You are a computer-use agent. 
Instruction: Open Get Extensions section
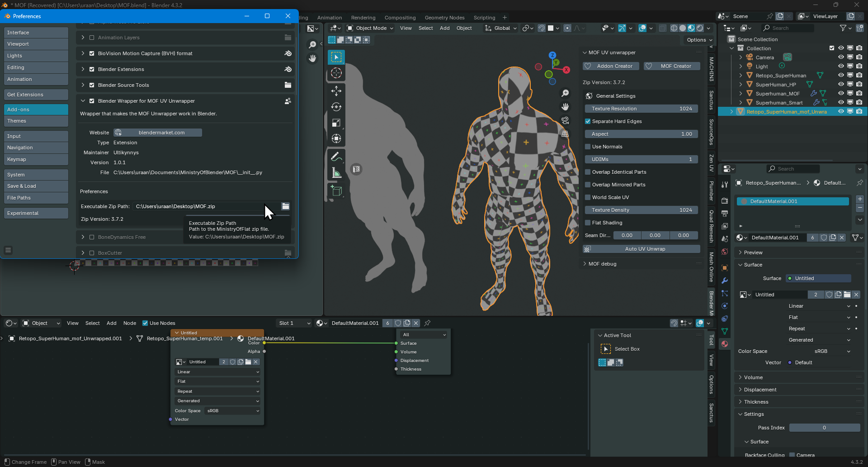(x=36, y=95)
